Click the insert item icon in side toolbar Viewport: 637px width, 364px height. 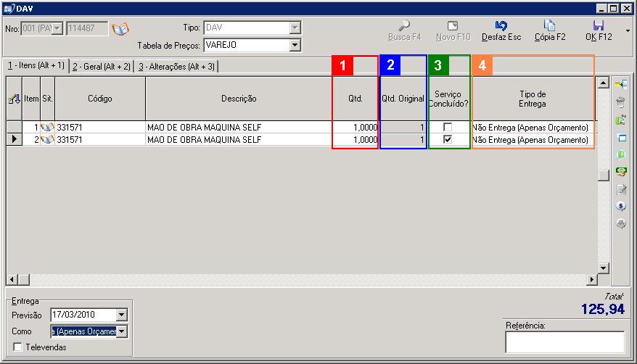click(621, 84)
